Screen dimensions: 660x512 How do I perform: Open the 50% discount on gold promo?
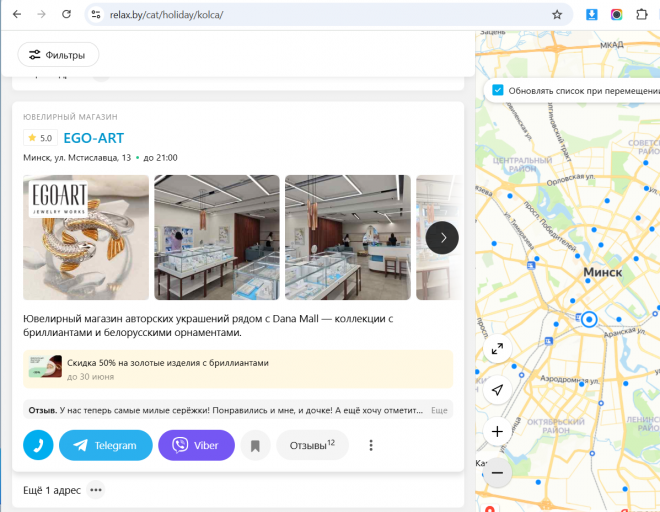click(x=238, y=369)
